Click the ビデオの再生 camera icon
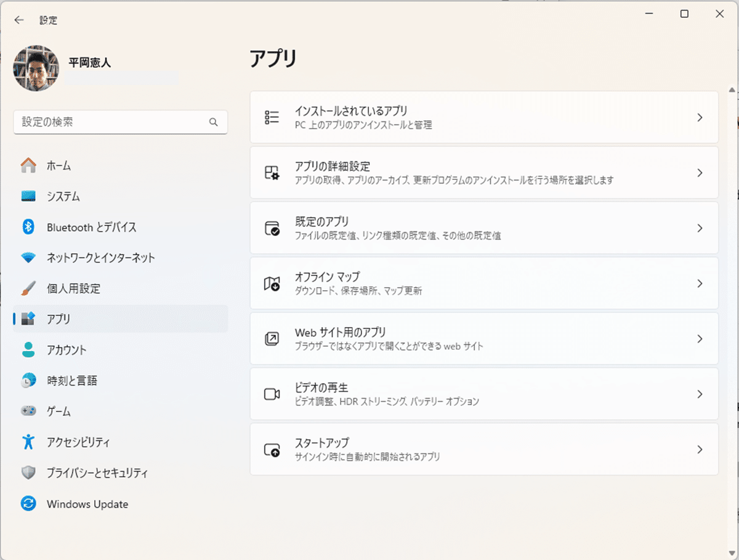This screenshot has width=739, height=560. click(x=272, y=394)
